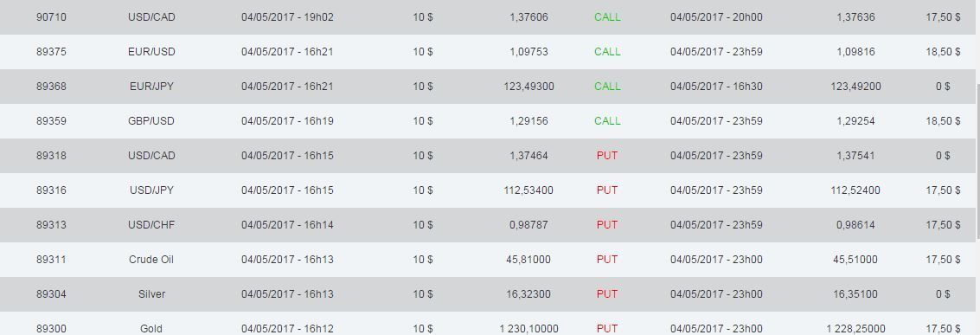Select GBP/USD trade 89359

[x=488, y=121]
